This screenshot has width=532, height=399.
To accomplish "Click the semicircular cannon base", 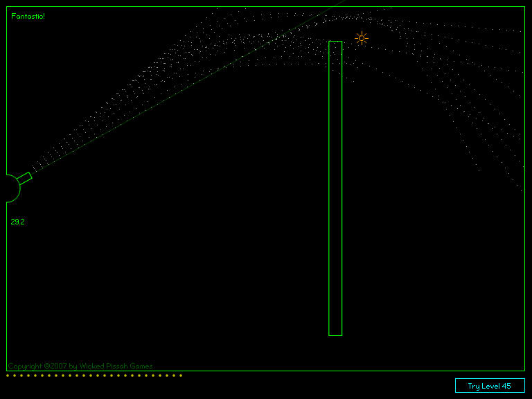I will (x=14, y=188).
